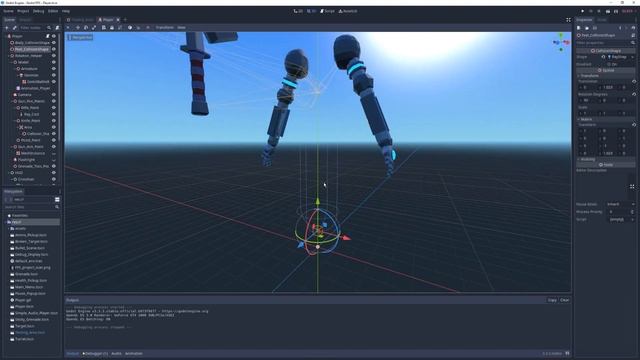Screen dimensions: 640x360
Task: Open the script attached to Player node
Action: [x=47, y=36]
